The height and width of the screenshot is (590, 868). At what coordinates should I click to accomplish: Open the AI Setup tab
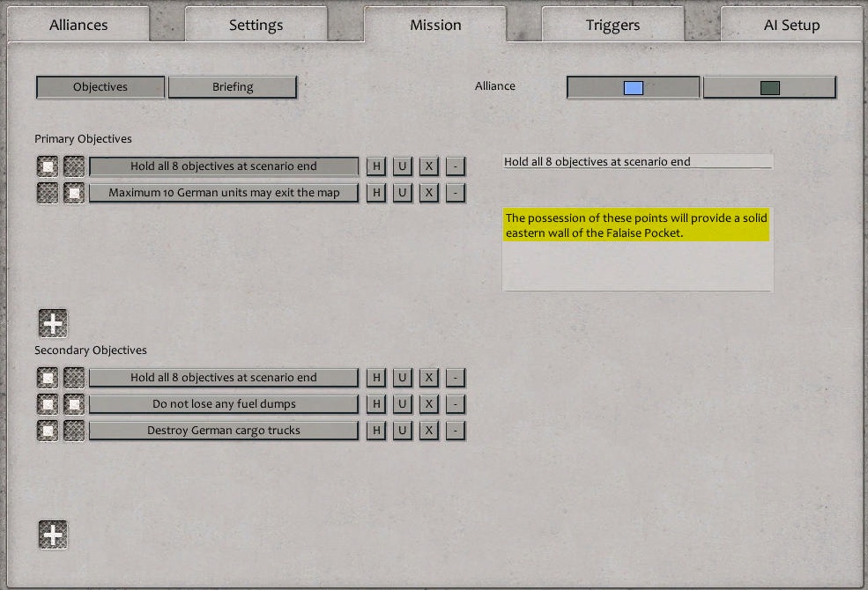[x=790, y=25]
